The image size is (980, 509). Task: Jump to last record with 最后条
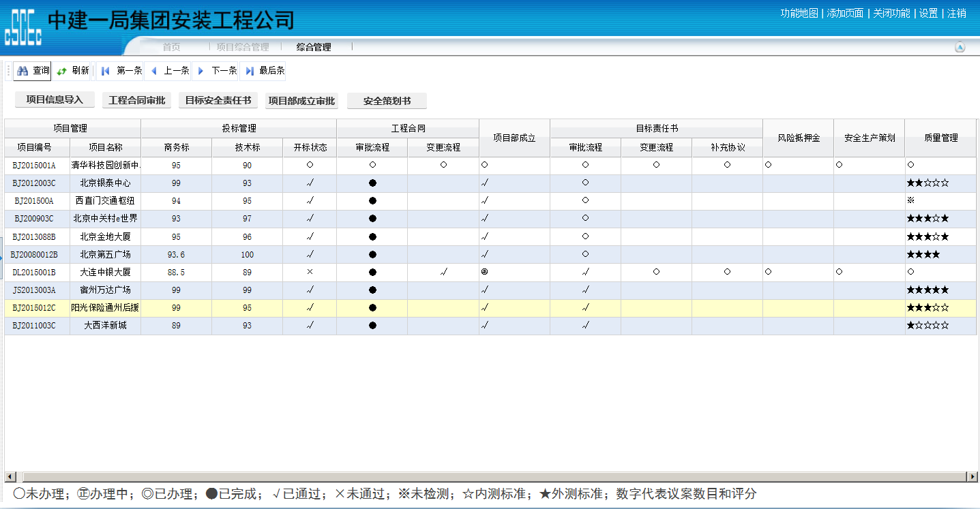[x=264, y=71]
